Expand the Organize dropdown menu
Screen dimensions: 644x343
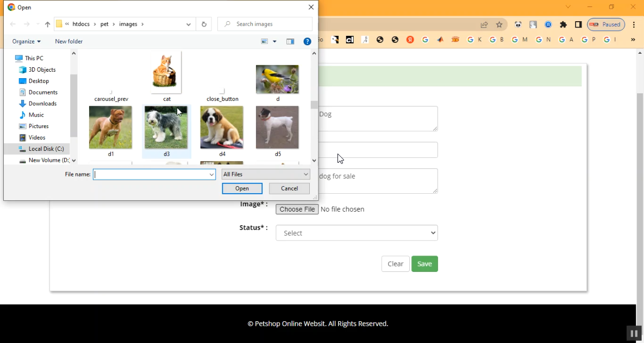pyautogui.click(x=26, y=42)
